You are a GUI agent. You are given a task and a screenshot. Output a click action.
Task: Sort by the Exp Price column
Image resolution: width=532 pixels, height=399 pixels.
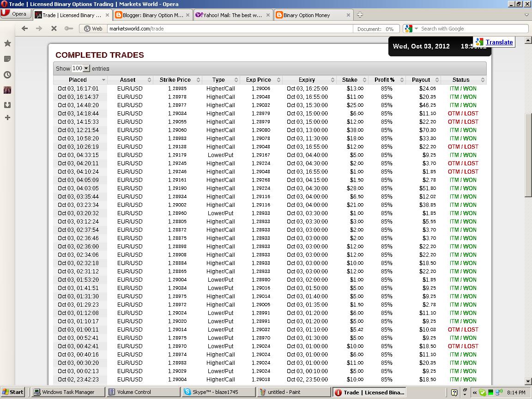coord(260,80)
